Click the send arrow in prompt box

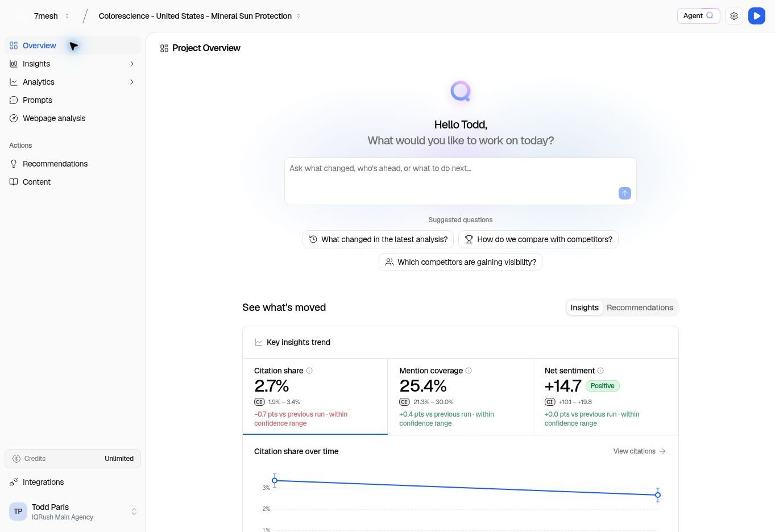624,193
